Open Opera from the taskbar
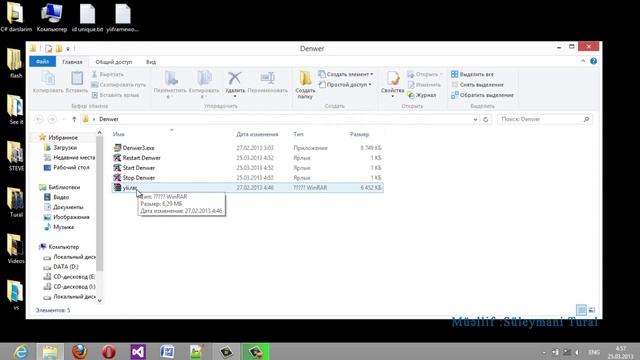Viewport: 640px width, 360px height. [109, 351]
